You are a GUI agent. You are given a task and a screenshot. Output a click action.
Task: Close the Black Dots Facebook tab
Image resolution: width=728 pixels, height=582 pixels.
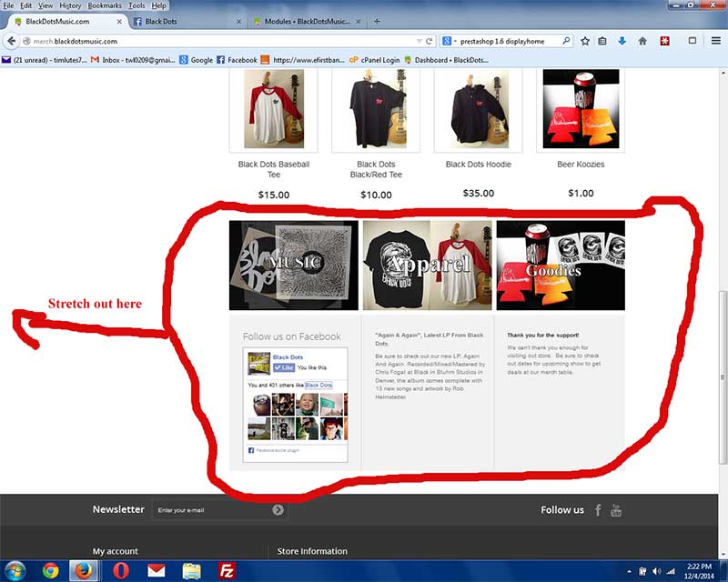[x=238, y=21]
